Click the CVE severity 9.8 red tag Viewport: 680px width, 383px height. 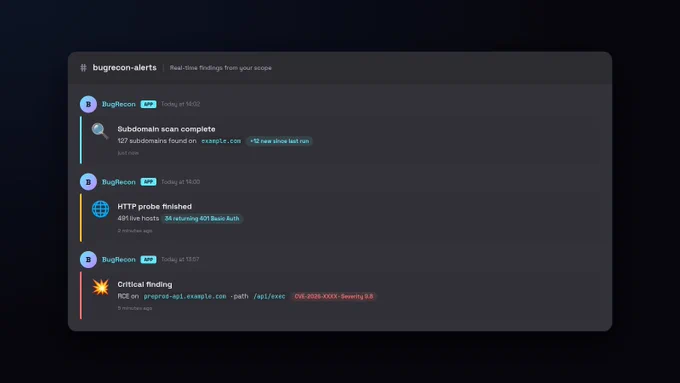(x=333, y=296)
